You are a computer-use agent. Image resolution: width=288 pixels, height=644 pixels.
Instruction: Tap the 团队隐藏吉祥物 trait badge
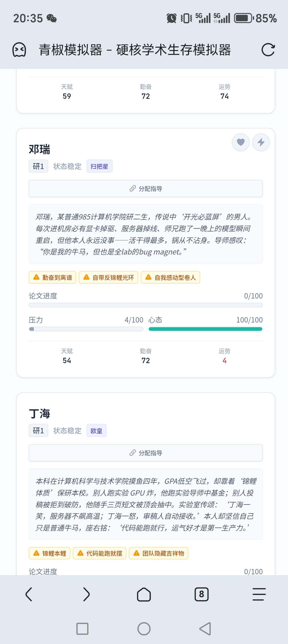coord(159,553)
